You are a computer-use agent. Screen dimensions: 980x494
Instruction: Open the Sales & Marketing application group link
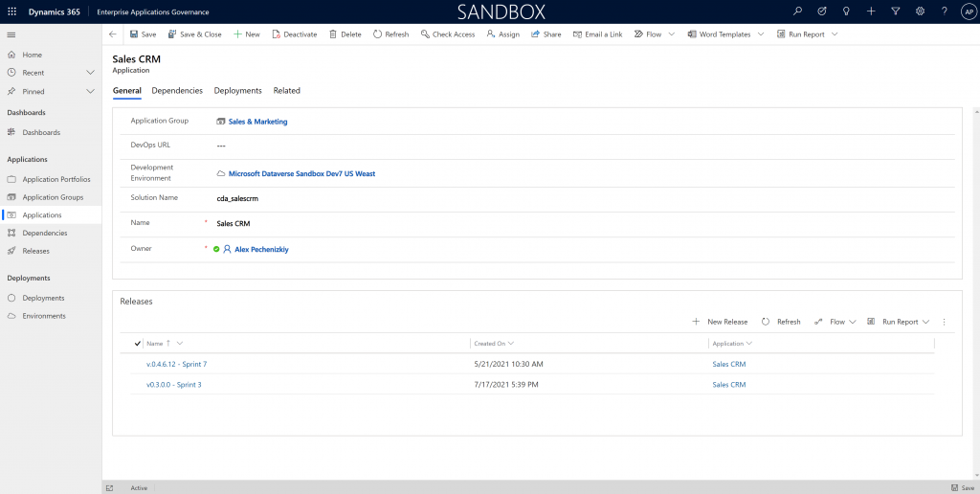click(x=257, y=122)
